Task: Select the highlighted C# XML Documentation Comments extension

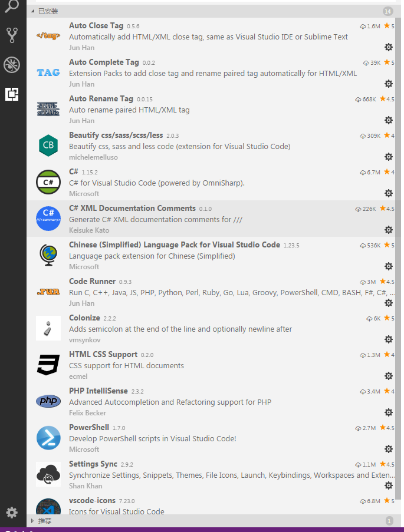Action: [177, 219]
